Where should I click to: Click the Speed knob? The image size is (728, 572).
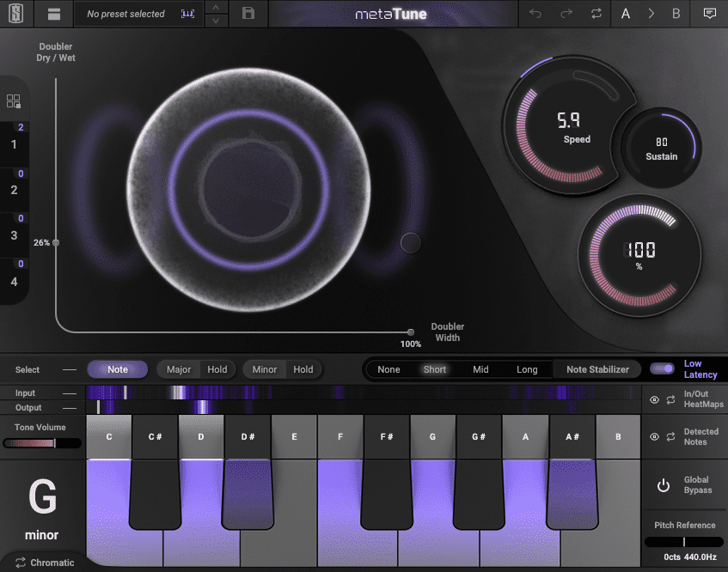(x=569, y=126)
